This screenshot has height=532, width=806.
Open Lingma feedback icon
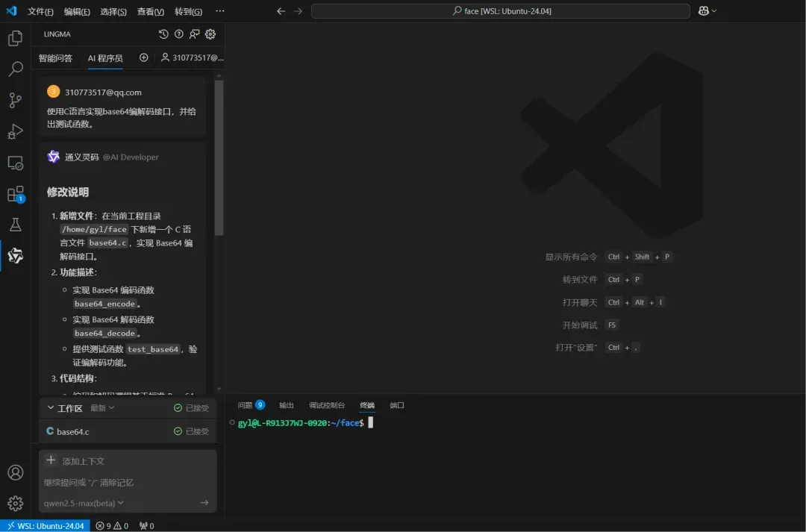point(194,34)
